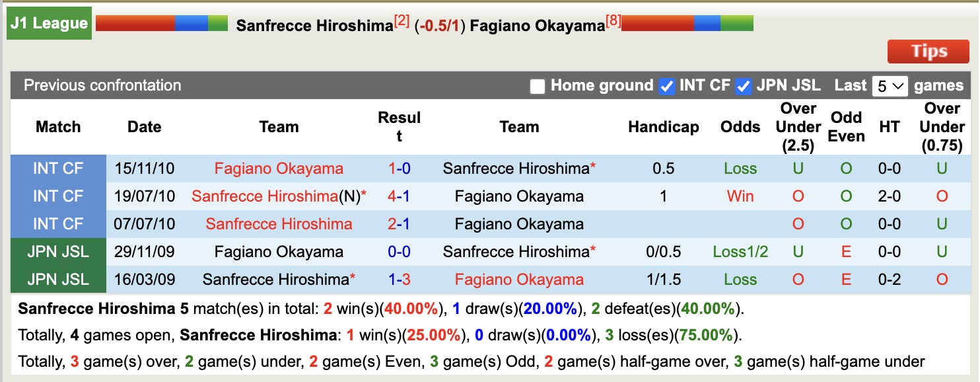Click the 4-1 result link
The image size is (980, 382).
pos(397,196)
